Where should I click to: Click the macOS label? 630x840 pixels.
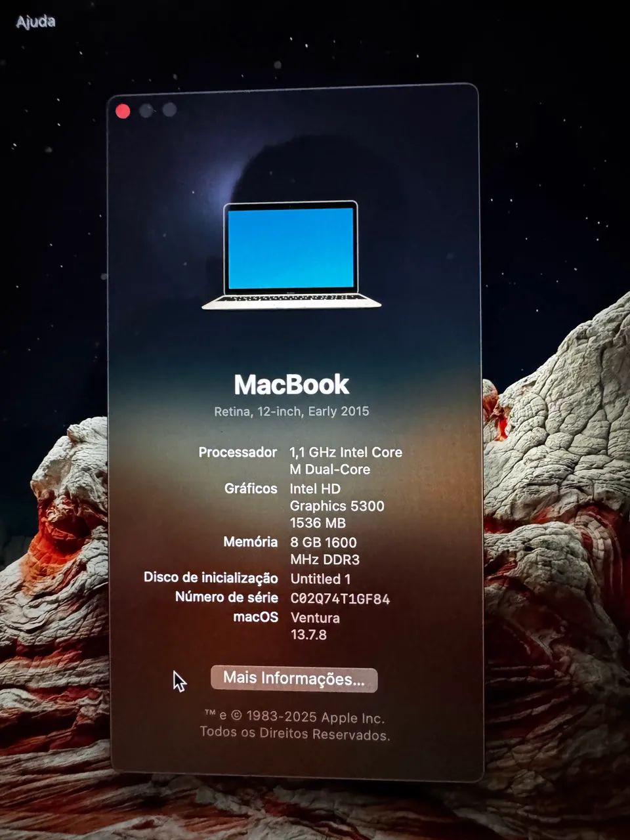[x=255, y=617]
